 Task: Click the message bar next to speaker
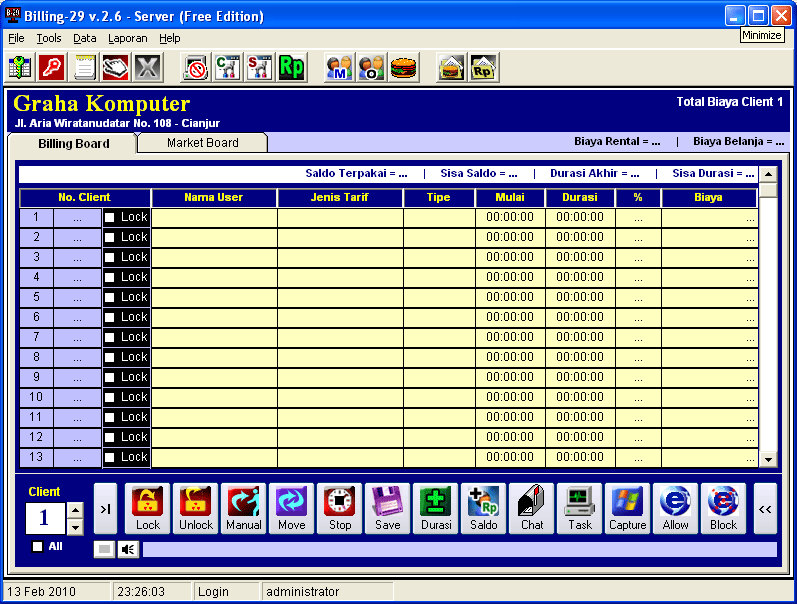click(459, 549)
